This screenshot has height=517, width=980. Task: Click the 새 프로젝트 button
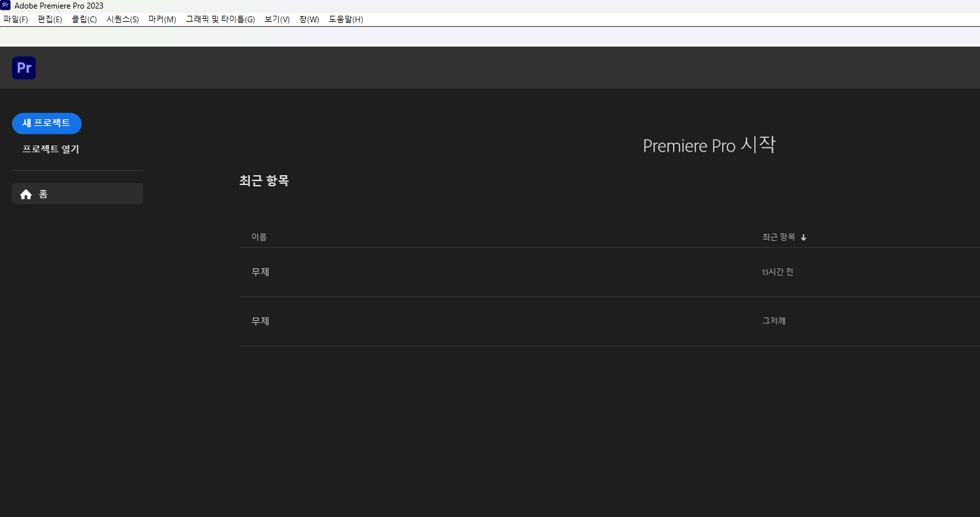47,123
